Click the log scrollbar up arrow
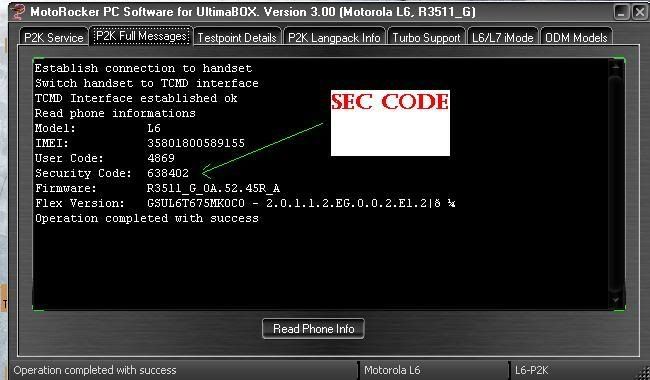This screenshot has height=380, width=650. 616,66
